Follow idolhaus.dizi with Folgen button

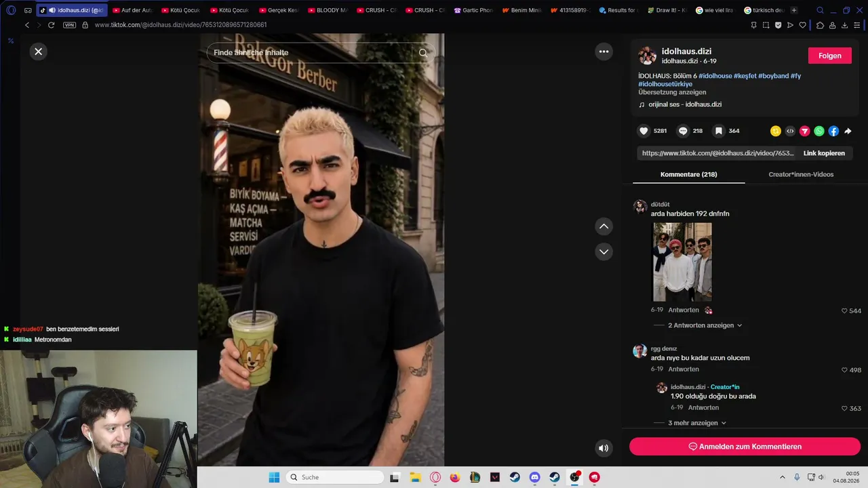click(x=830, y=56)
